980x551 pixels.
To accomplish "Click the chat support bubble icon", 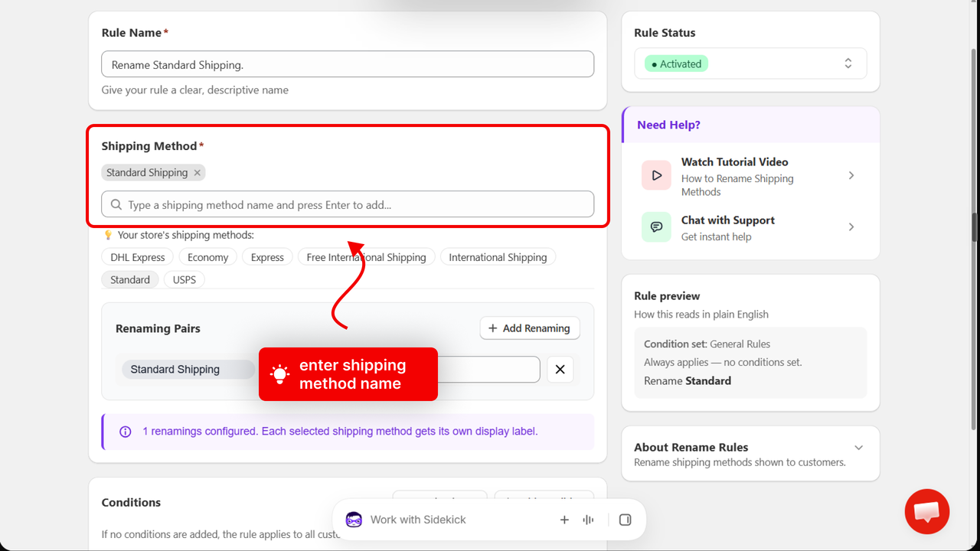I will pyautogui.click(x=656, y=227).
